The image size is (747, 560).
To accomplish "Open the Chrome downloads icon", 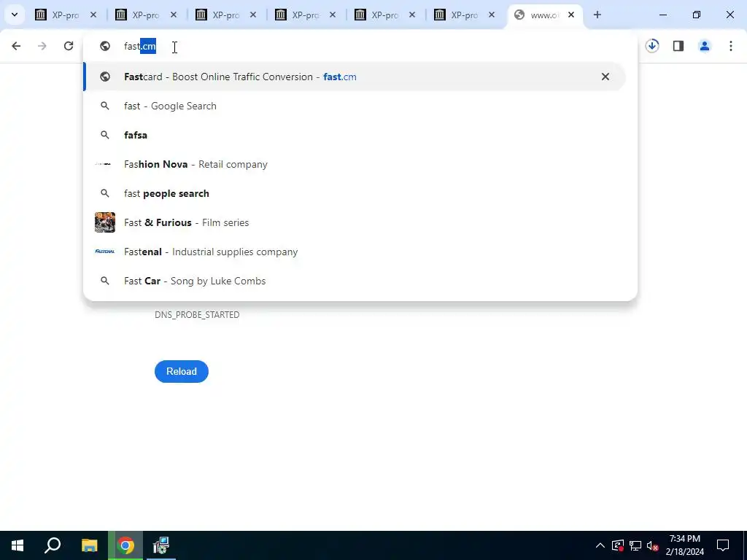I will click(x=652, y=46).
